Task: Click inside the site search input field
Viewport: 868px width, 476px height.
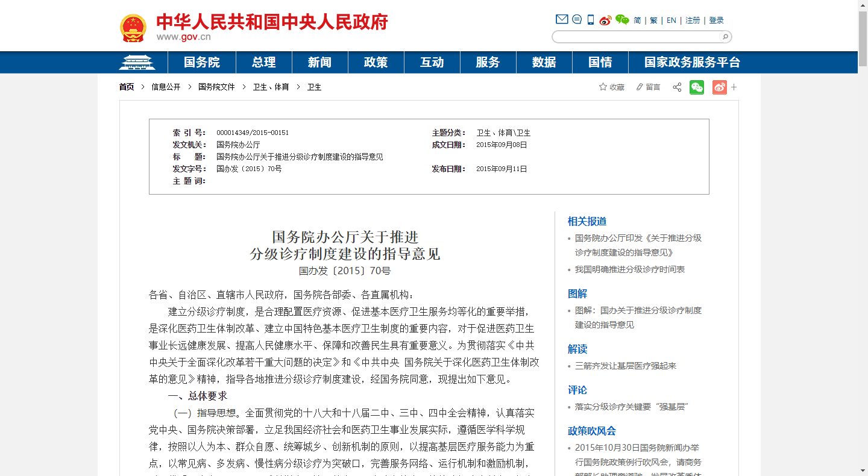Action: click(x=636, y=37)
